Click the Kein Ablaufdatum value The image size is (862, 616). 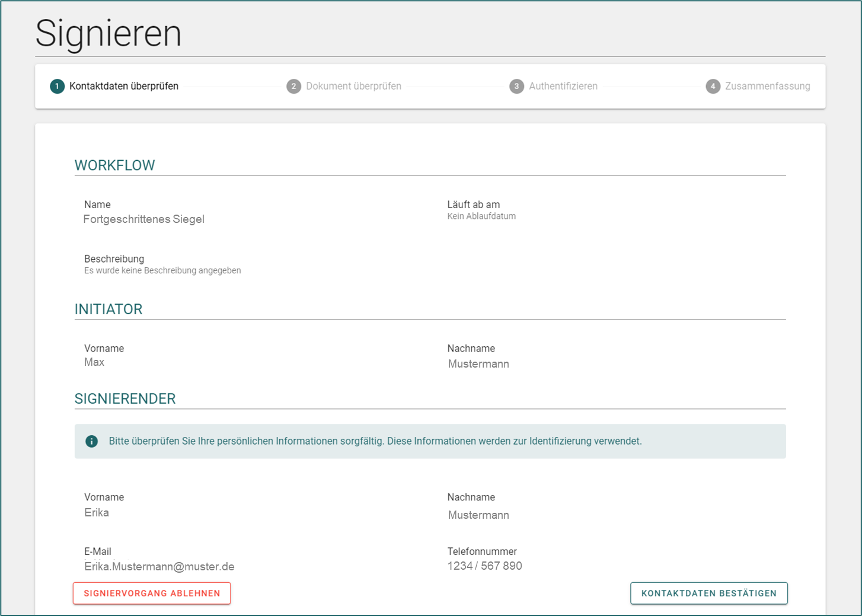point(481,216)
